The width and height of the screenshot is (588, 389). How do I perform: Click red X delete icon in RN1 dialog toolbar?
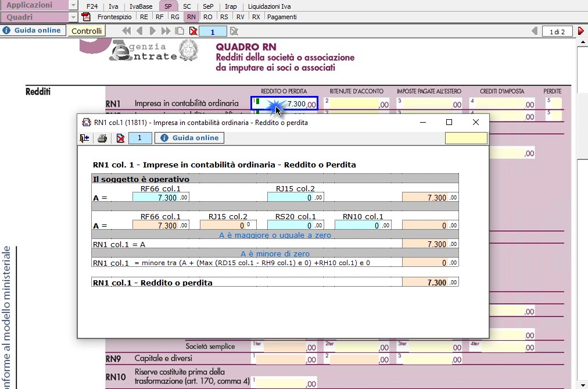(120, 138)
